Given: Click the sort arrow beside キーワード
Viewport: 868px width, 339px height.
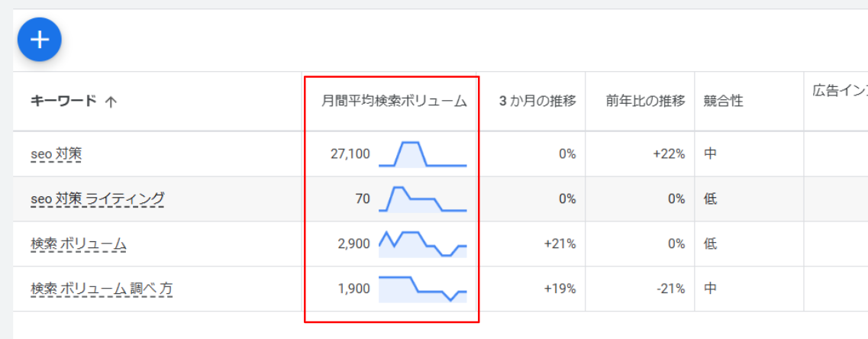Looking at the screenshot, I should click(111, 102).
